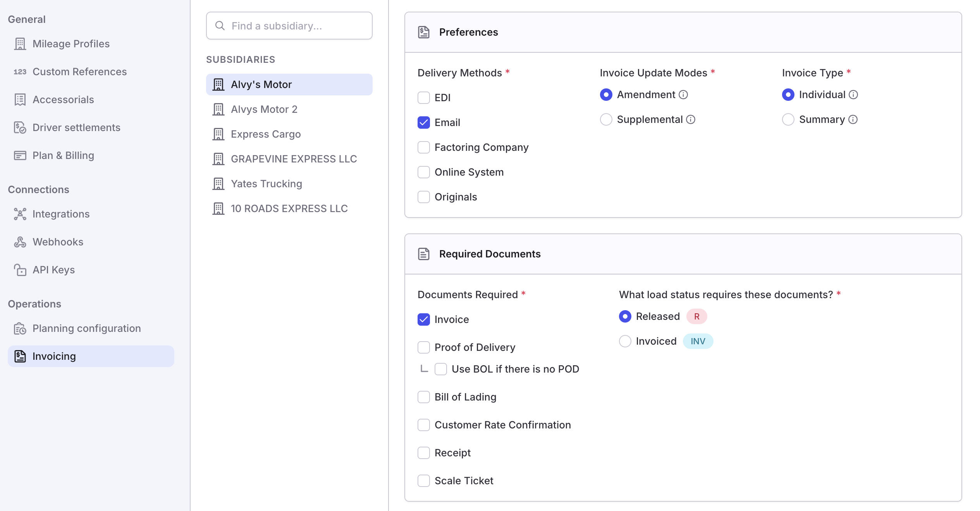
Task: Check the Originals delivery method
Action: tap(424, 197)
